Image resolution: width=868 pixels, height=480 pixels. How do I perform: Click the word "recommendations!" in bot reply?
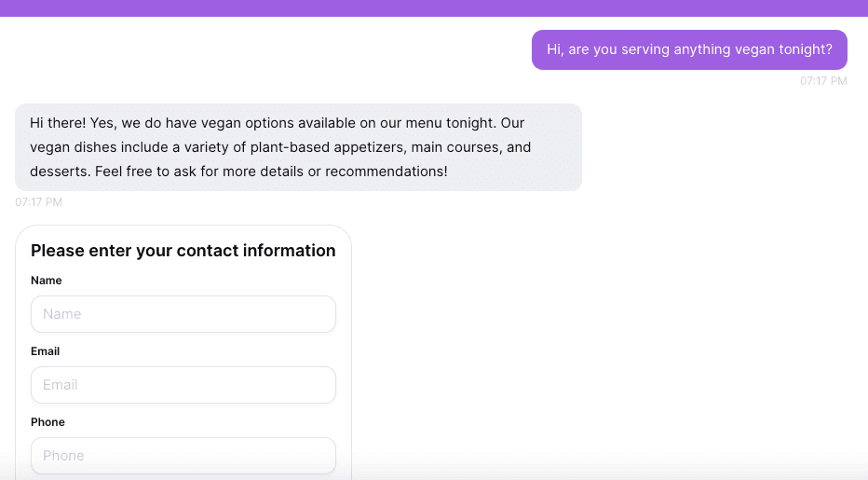pyautogui.click(x=387, y=171)
